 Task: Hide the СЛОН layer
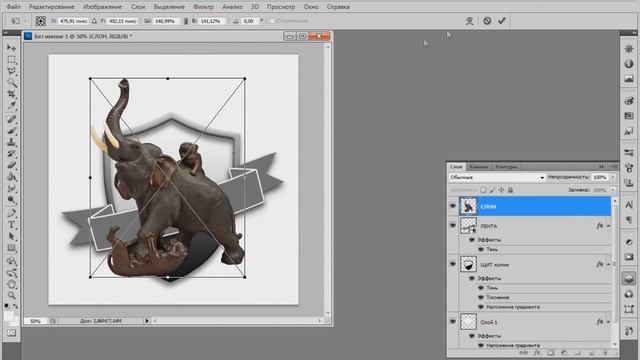(x=453, y=206)
